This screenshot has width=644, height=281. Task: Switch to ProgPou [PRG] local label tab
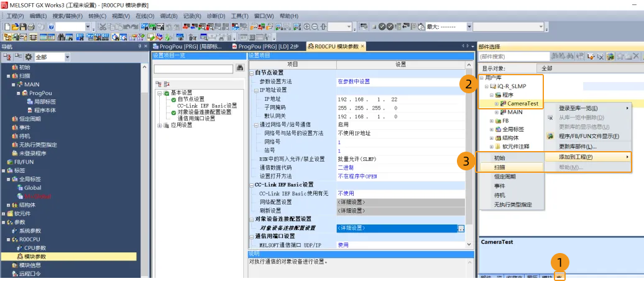point(187,47)
